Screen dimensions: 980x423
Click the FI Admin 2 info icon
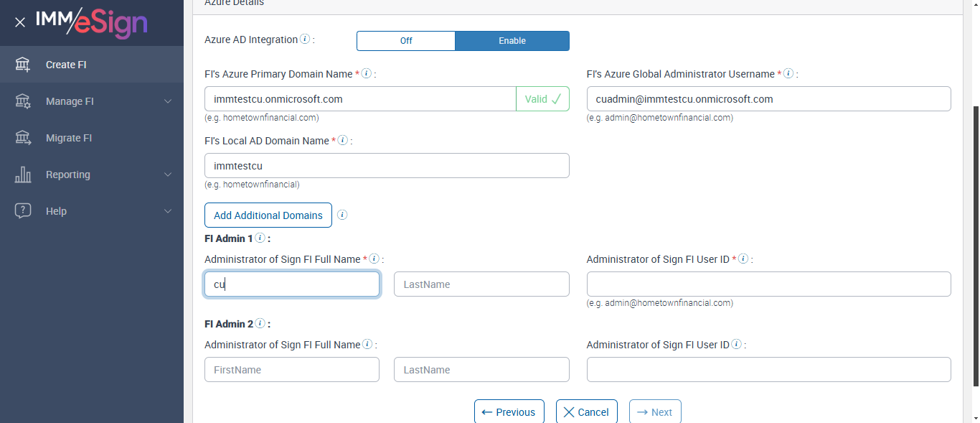[260, 324]
